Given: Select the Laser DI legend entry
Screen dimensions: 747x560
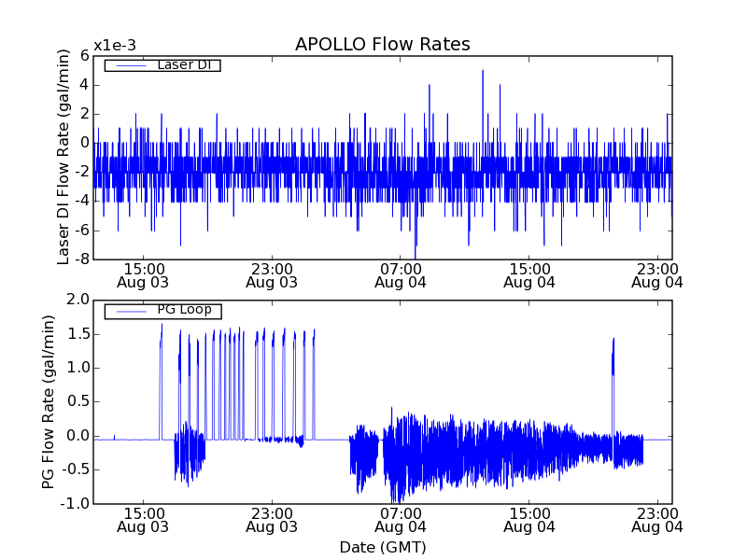Looking at the screenshot, I should tap(162, 64).
